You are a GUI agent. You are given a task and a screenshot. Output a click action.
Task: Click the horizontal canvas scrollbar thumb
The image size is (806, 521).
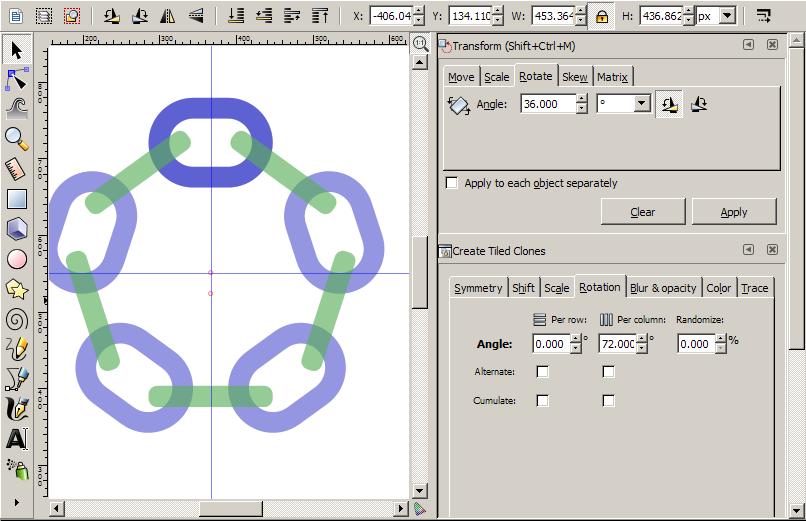pyautogui.click(x=228, y=509)
